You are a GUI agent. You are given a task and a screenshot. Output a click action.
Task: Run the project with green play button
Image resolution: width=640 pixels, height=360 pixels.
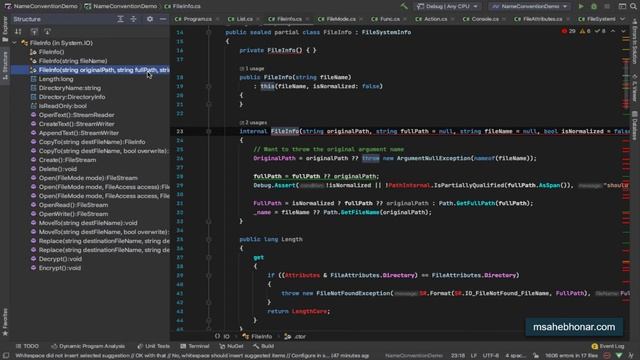pos(581,6)
